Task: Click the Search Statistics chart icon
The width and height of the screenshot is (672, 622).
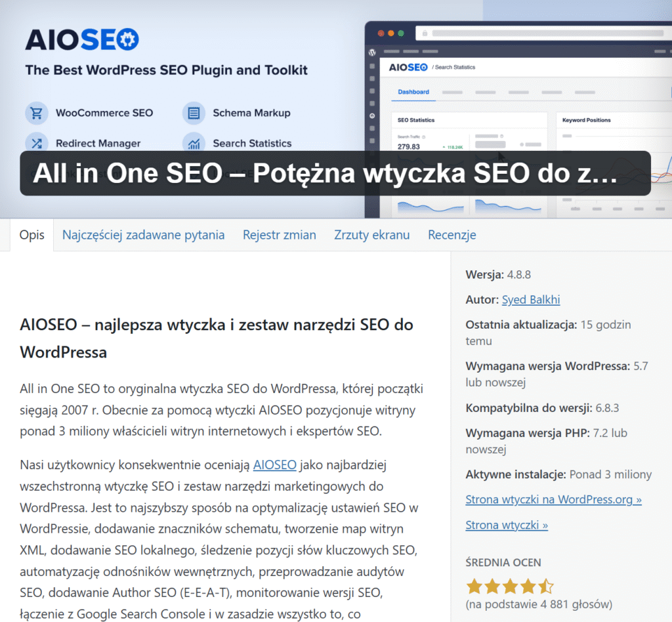Action: tap(194, 143)
